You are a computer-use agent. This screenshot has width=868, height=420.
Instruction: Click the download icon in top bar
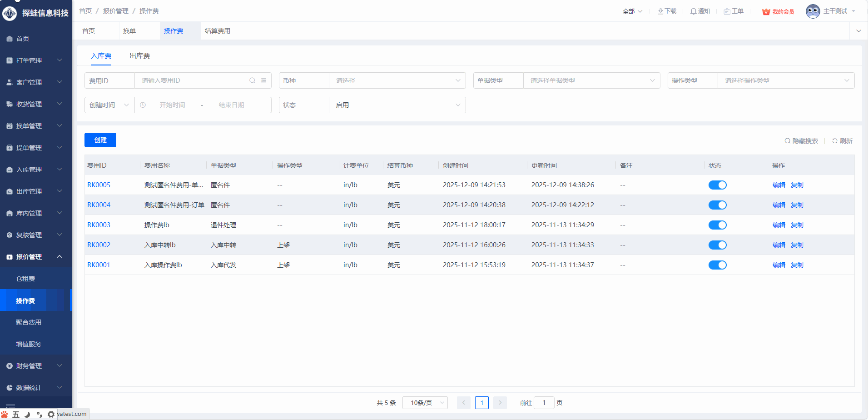[x=660, y=11]
